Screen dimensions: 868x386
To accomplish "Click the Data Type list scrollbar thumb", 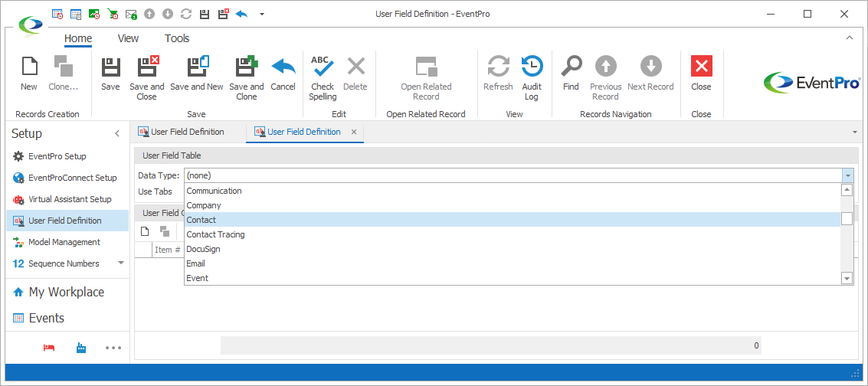I will 847,218.
